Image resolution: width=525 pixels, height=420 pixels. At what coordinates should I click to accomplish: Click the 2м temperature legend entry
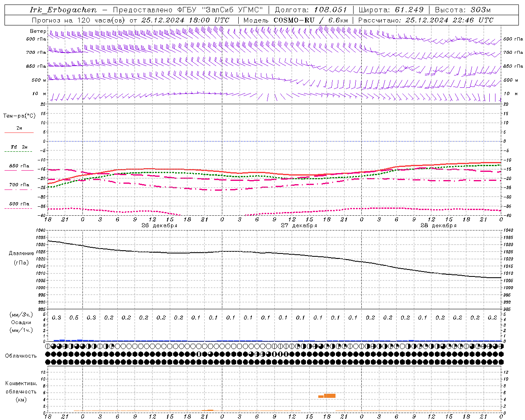(19, 128)
